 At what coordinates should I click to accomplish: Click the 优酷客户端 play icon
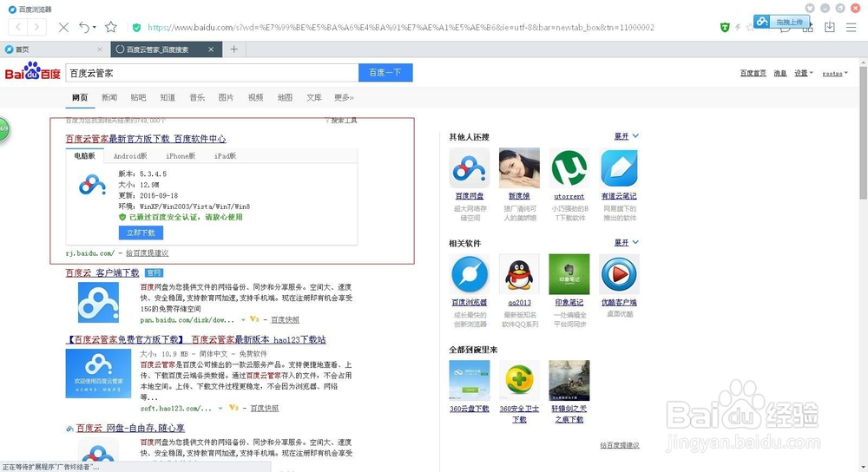[x=619, y=274]
